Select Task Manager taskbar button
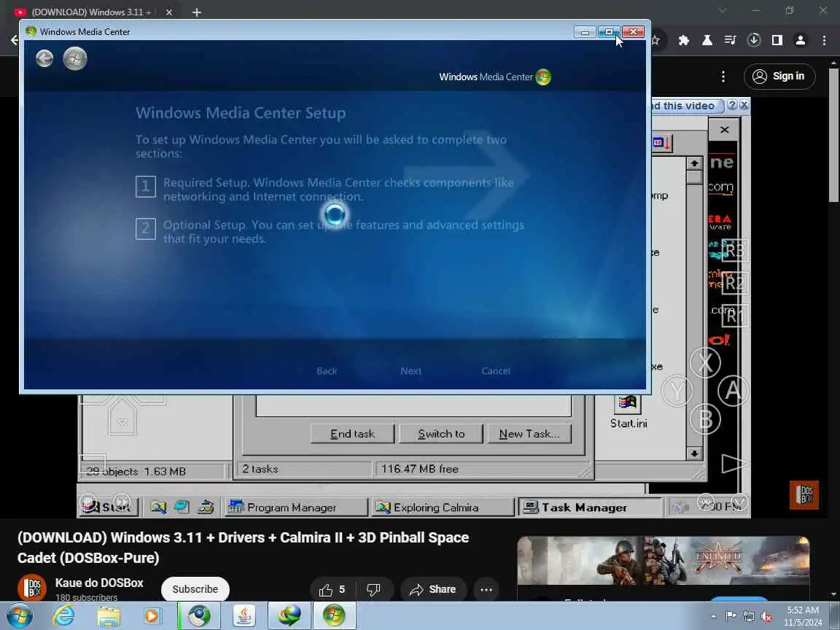This screenshot has width=840, height=630. click(x=589, y=507)
